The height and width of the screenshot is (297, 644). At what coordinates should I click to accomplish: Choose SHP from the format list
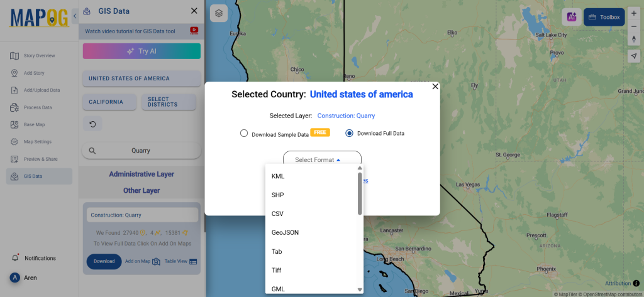pyautogui.click(x=278, y=195)
